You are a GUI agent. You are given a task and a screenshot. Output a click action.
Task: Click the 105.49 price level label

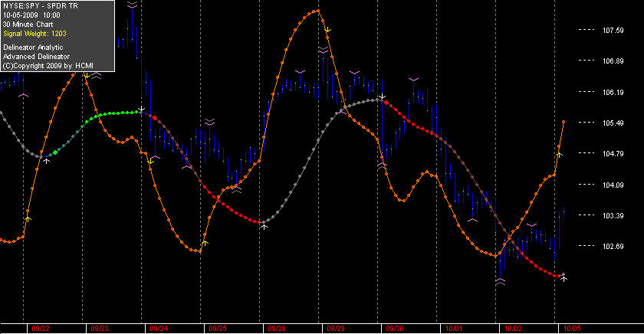pyautogui.click(x=613, y=123)
